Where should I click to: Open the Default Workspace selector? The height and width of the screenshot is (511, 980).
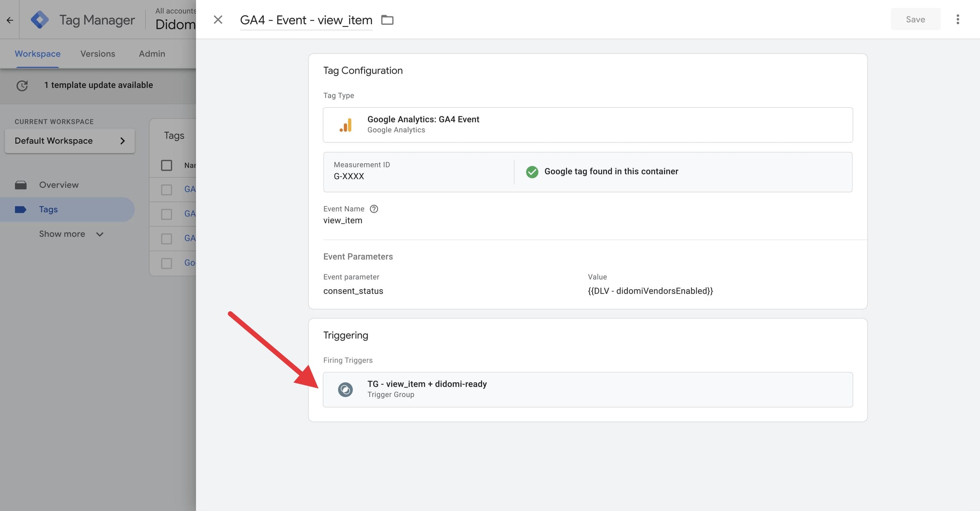pos(70,141)
